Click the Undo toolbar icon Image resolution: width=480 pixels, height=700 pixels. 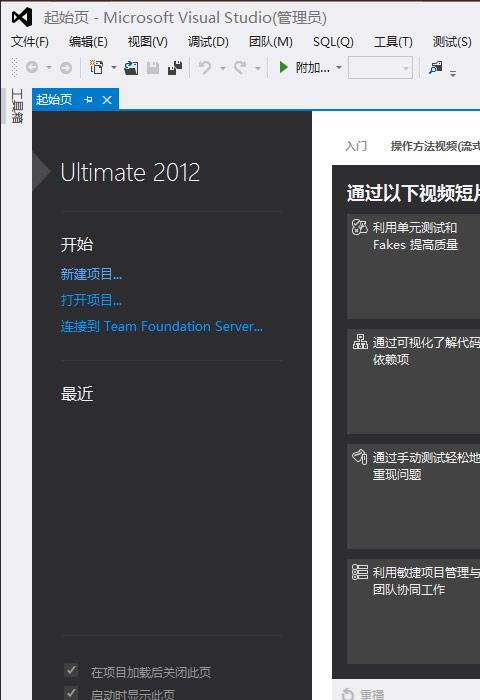pos(205,67)
